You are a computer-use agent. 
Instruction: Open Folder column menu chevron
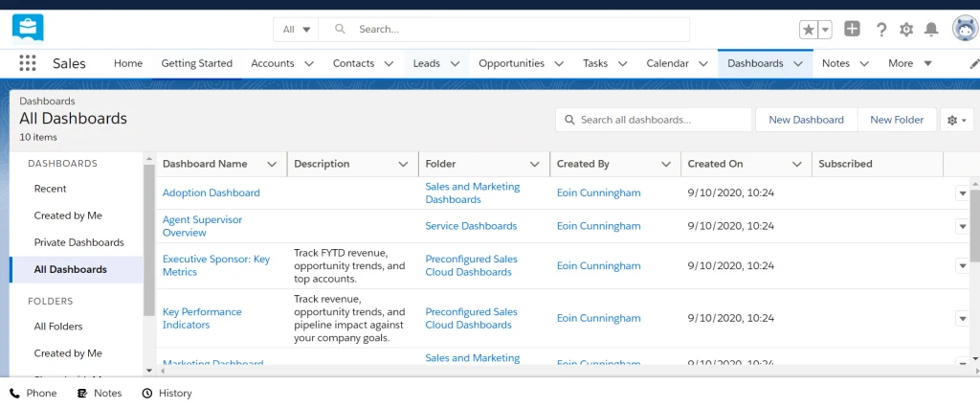(x=534, y=164)
